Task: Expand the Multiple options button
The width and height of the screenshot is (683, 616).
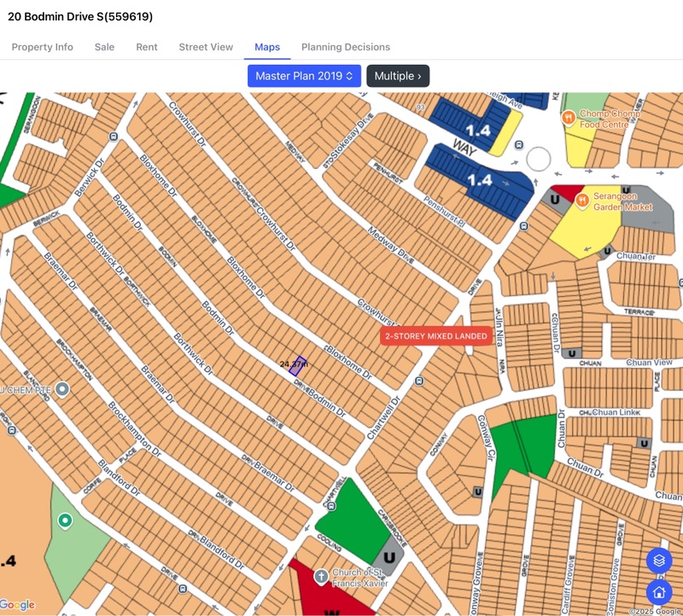Action: (398, 76)
